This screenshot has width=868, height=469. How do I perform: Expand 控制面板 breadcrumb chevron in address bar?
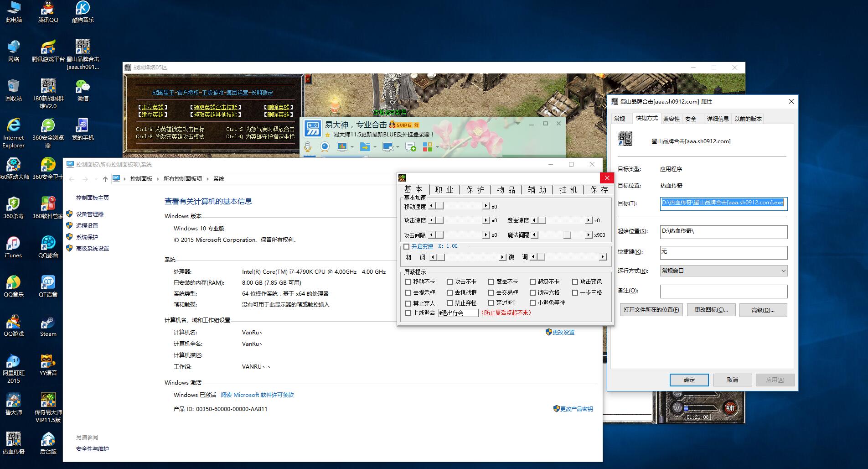158,179
